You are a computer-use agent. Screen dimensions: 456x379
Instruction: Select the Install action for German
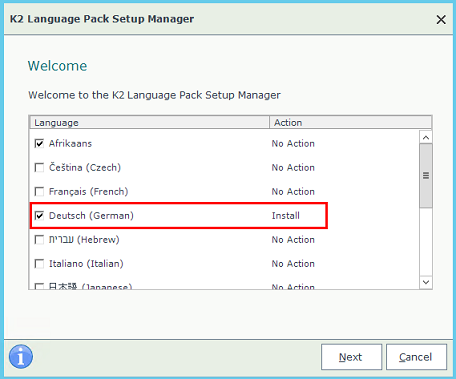[286, 216]
